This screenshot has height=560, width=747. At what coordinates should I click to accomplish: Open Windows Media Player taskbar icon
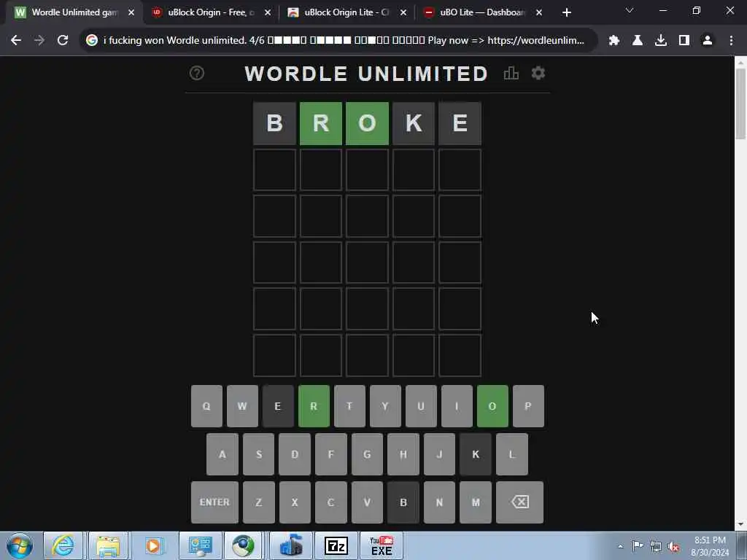(x=153, y=545)
